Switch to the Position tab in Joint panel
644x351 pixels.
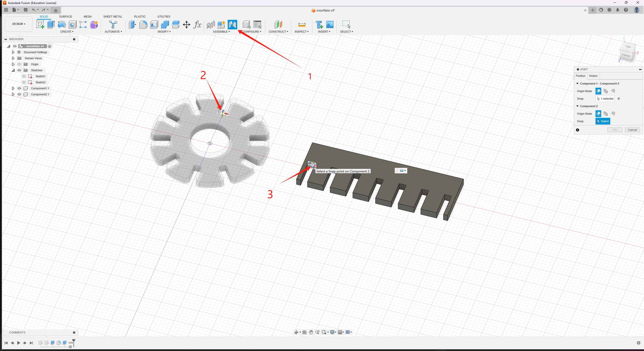click(580, 76)
